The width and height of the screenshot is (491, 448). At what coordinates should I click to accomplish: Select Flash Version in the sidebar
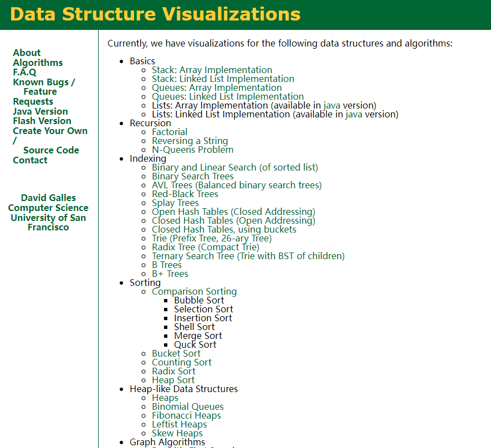(x=42, y=121)
